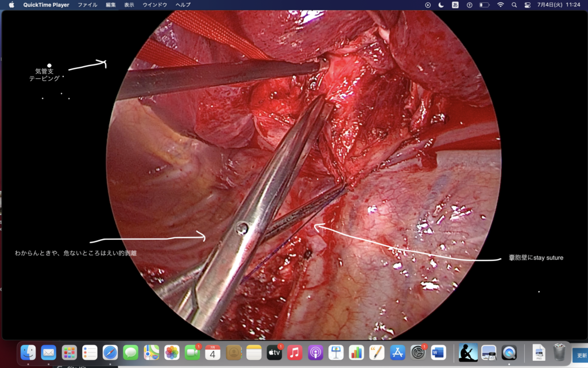Open the Wi-Fi status menu
588x368 pixels.
500,5
